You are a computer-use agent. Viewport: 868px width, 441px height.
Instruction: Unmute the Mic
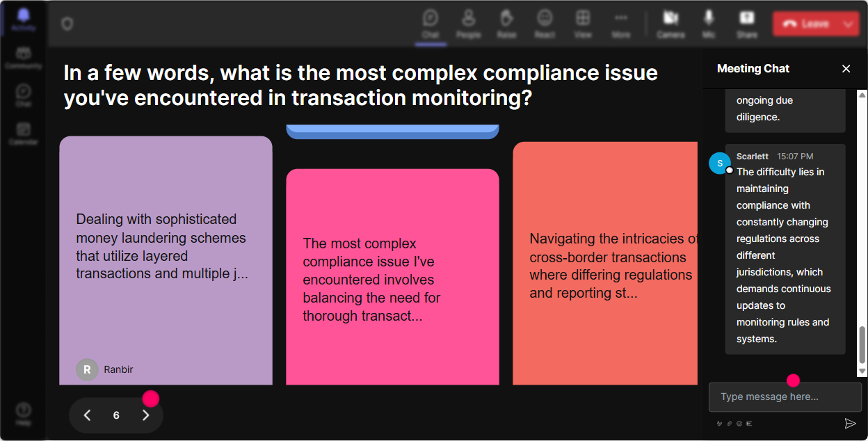(709, 24)
